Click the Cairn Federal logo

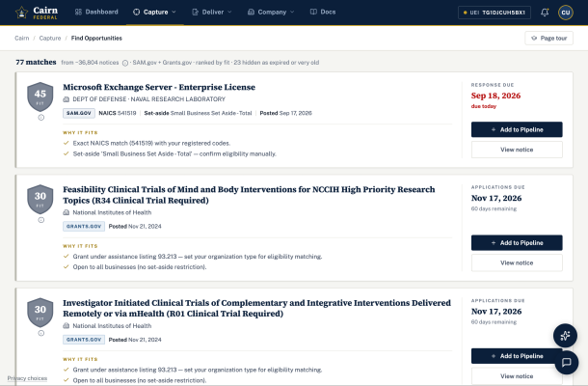pyautogui.click(x=37, y=13)
